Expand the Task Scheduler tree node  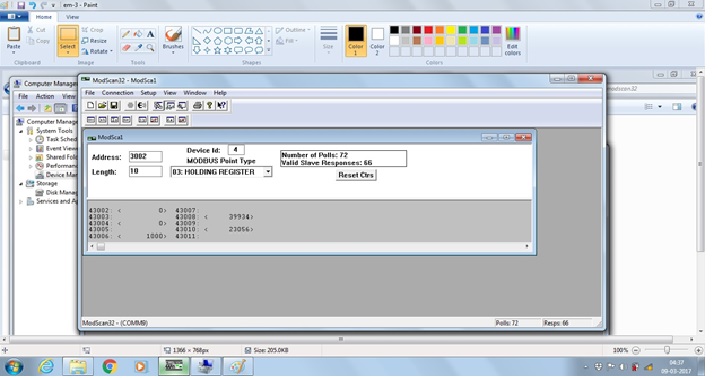(31, 139)
